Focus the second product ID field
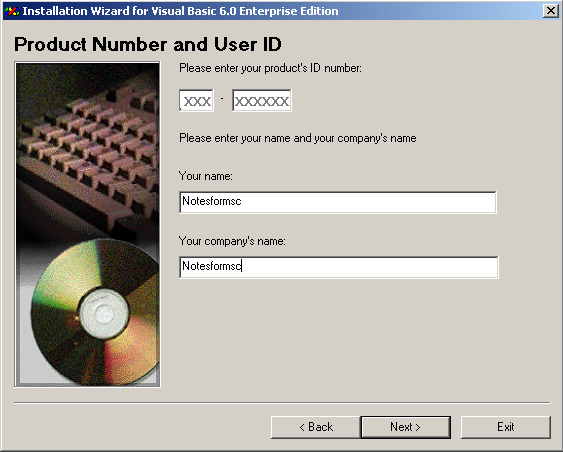Image resolution: width=563 pixels, height=452 pixels. 262,101
